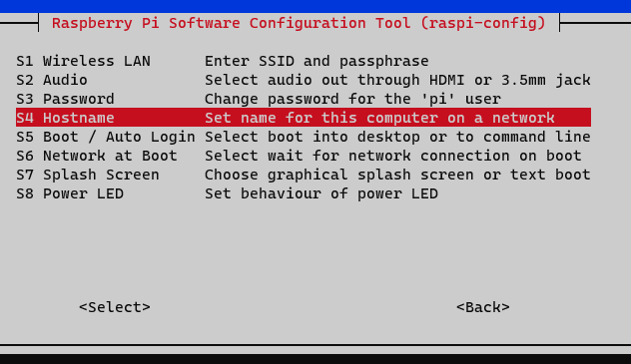Viewport: 631px width, 364px height.
Task: Choose the S2 Audio menu entry
Action: tap(304, 80)
